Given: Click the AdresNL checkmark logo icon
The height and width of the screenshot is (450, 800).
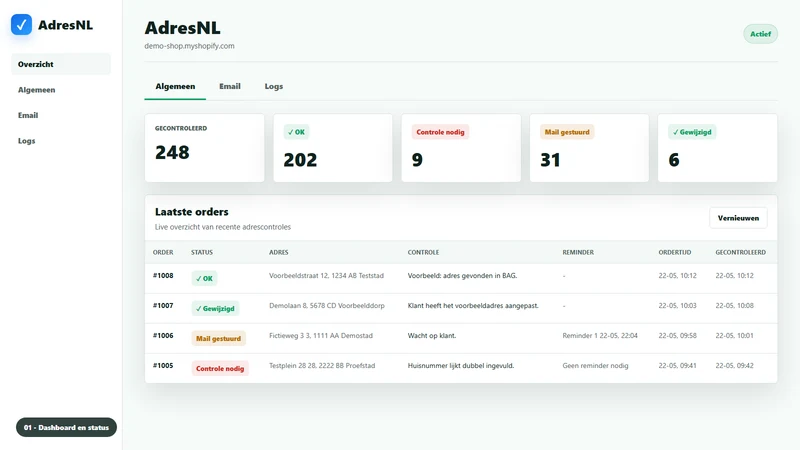Looking at the screenshot, I should (x=21, y=24).
